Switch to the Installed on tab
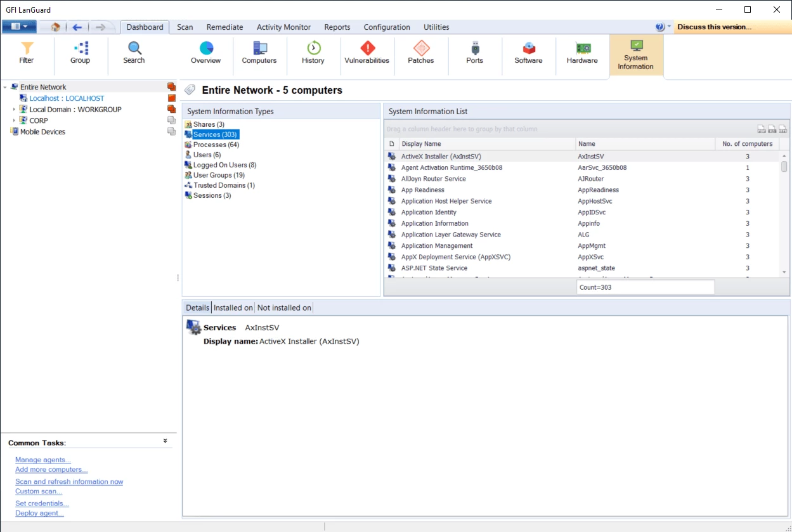This screenshot has width=792, height=532. pos(233,308)
